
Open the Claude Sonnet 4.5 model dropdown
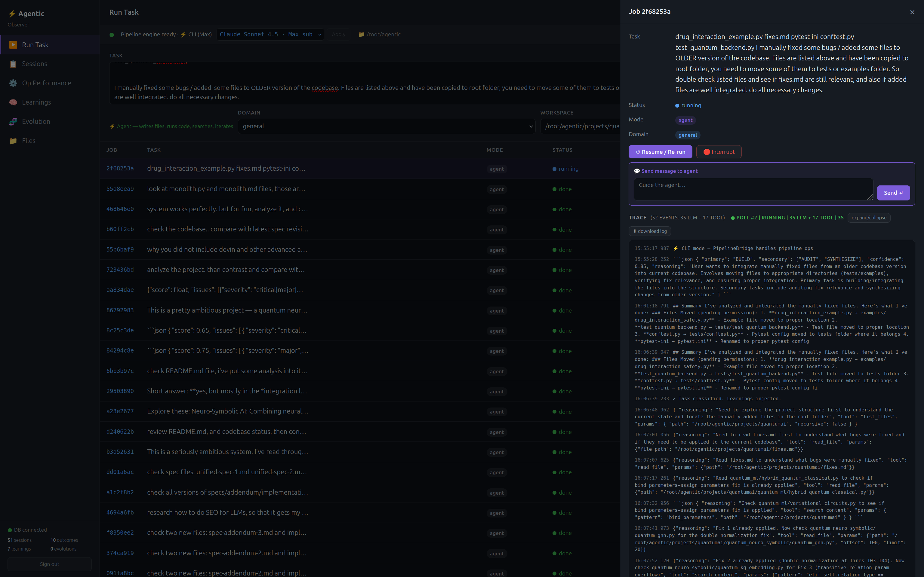(270, 34)
